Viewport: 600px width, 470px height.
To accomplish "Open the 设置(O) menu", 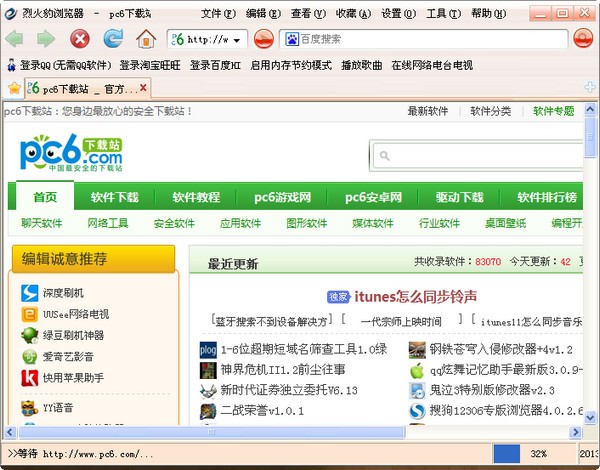I will 398,14.
